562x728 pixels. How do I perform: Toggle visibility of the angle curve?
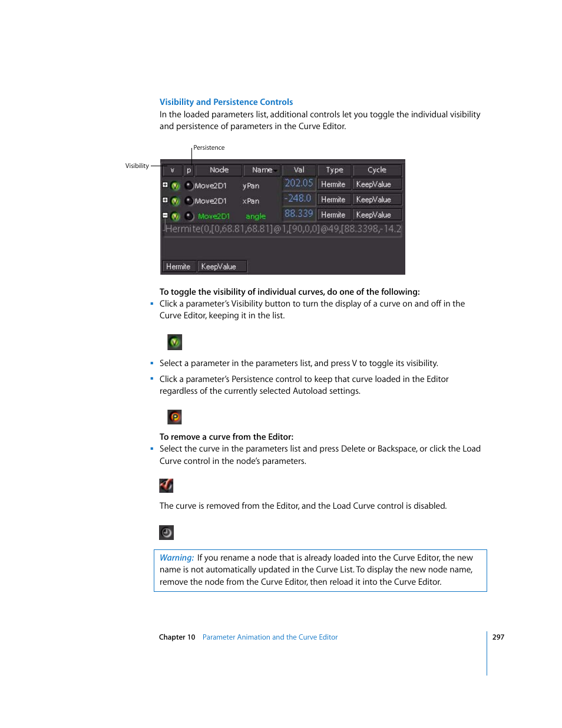176,216
